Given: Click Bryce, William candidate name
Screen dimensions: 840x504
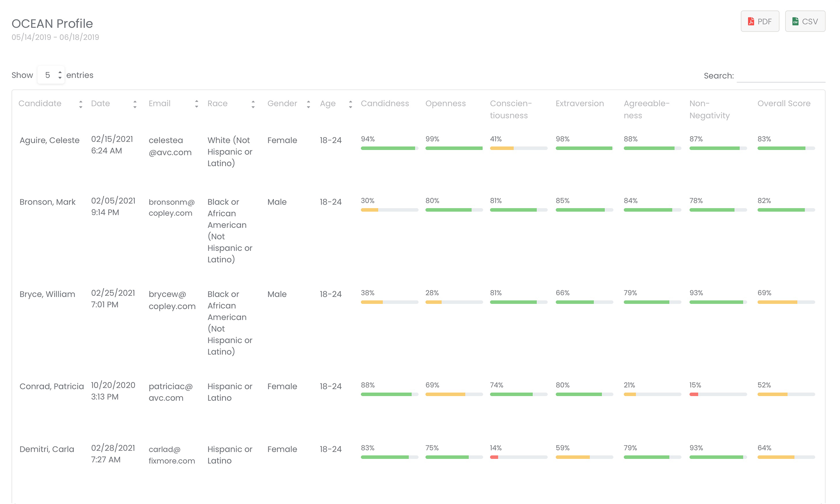Looking at the screenshot, I should point(47,294).
